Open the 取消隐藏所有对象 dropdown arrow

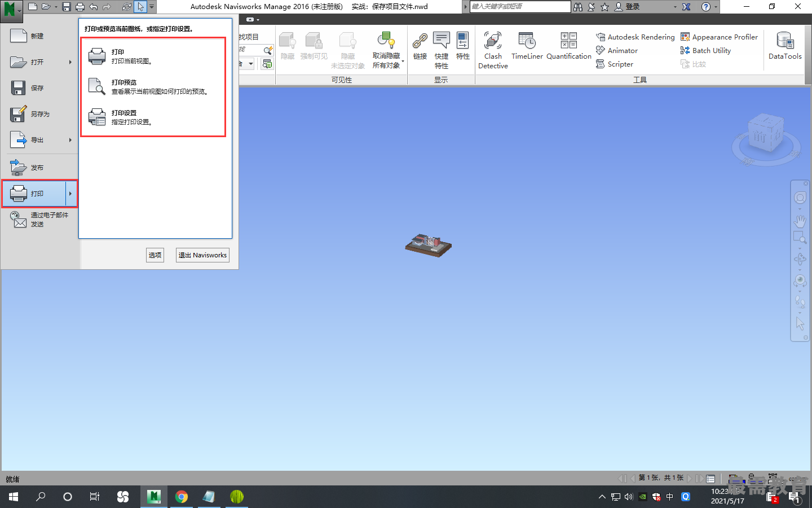[x=403, y=61]
